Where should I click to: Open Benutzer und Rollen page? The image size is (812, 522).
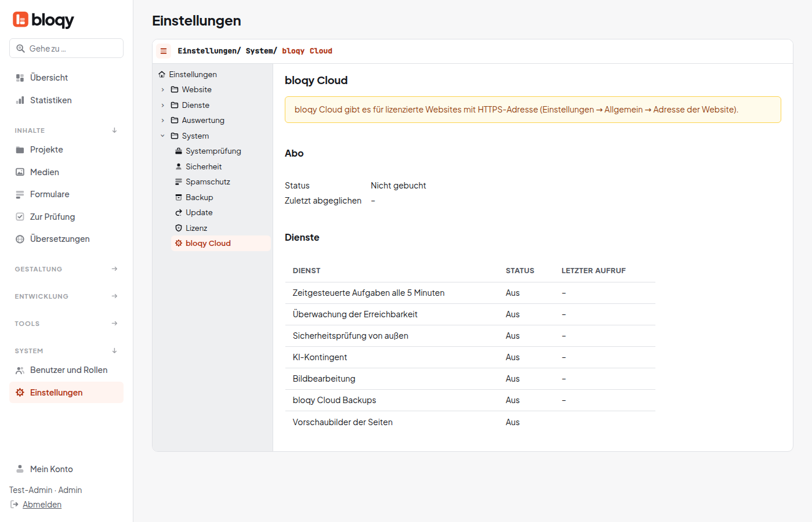[66, 370]
